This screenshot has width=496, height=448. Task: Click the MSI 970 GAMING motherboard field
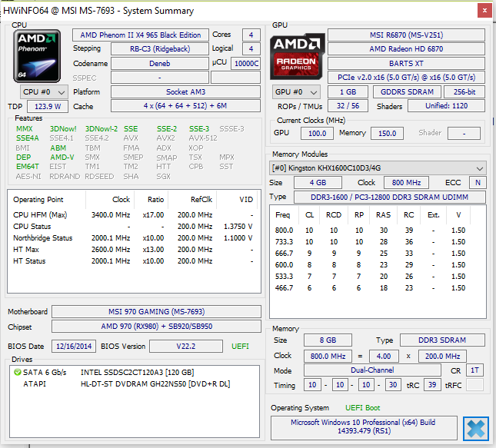point(157,312)
